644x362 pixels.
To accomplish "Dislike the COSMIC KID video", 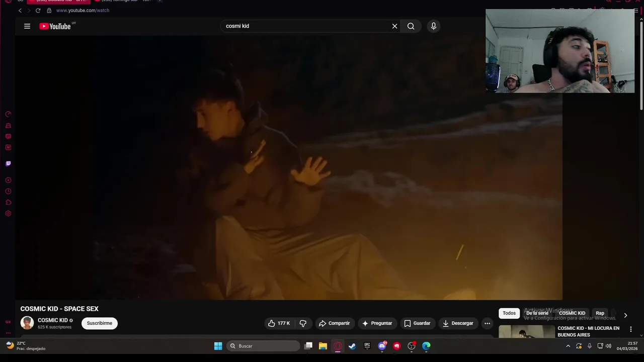I will point(303,323).
